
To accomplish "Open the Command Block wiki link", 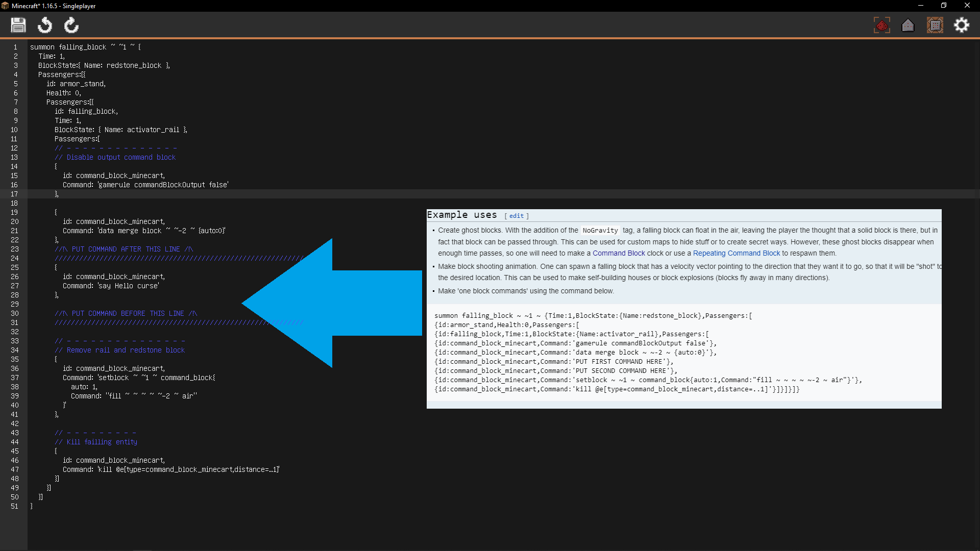I will (619, 254).
